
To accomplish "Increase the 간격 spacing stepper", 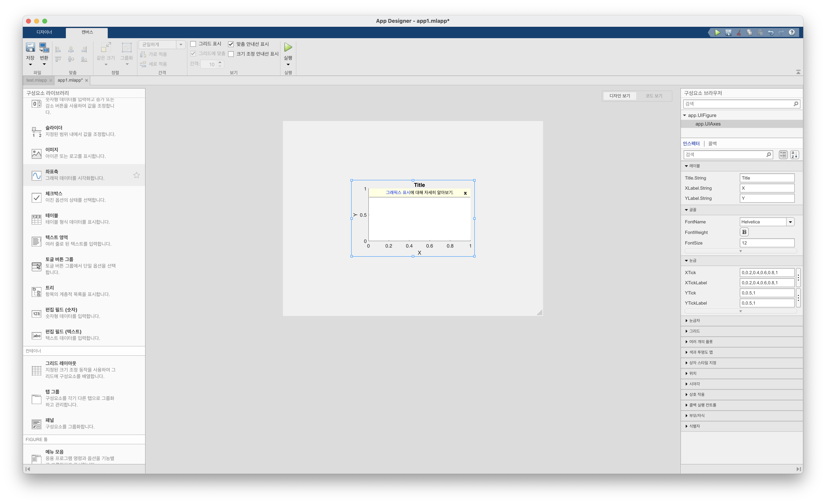I will click(x=220, y=62).
